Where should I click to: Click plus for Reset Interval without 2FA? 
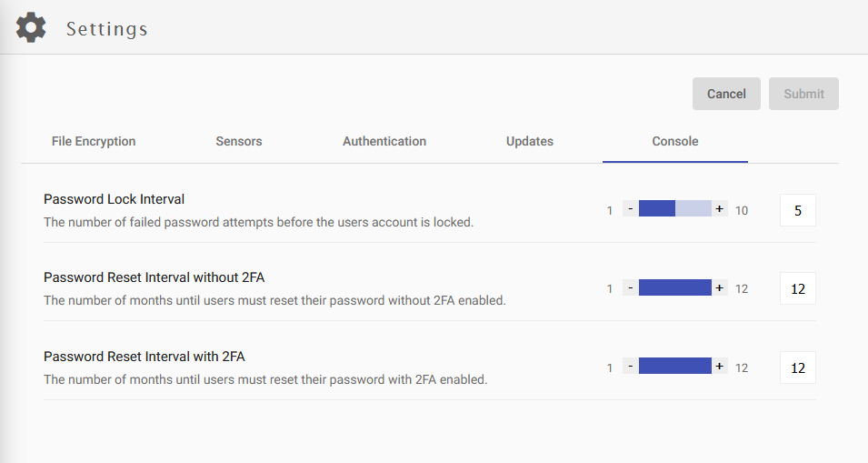click(720, 288)
